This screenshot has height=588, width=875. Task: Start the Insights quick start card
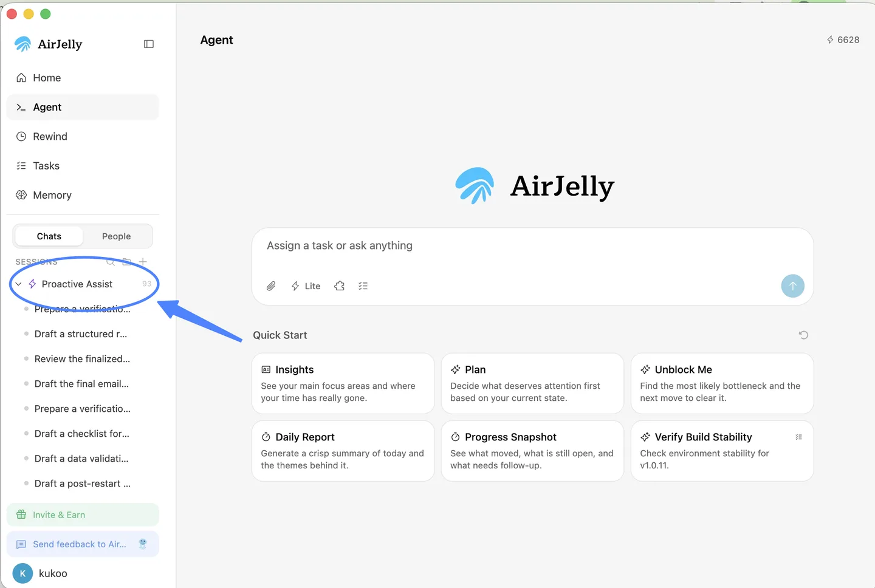coord(343,383)
